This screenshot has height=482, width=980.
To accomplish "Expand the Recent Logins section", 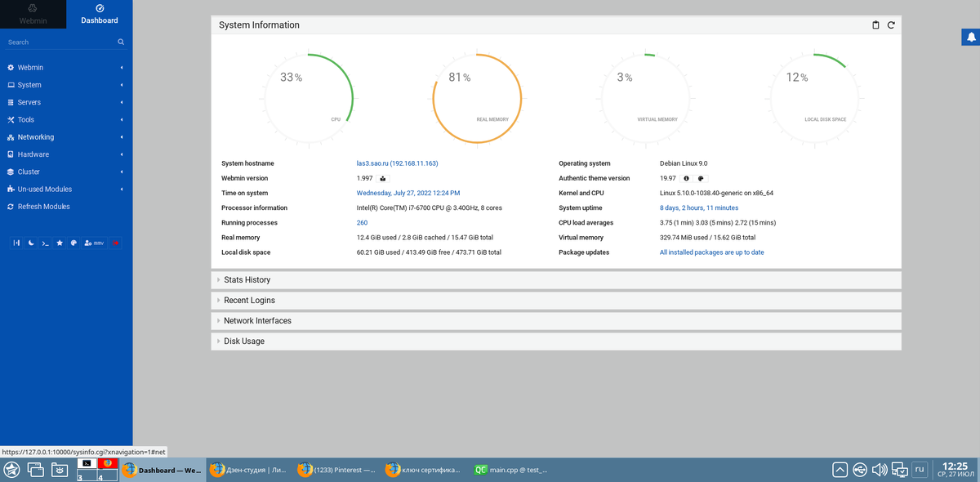I will pos(556,301).
